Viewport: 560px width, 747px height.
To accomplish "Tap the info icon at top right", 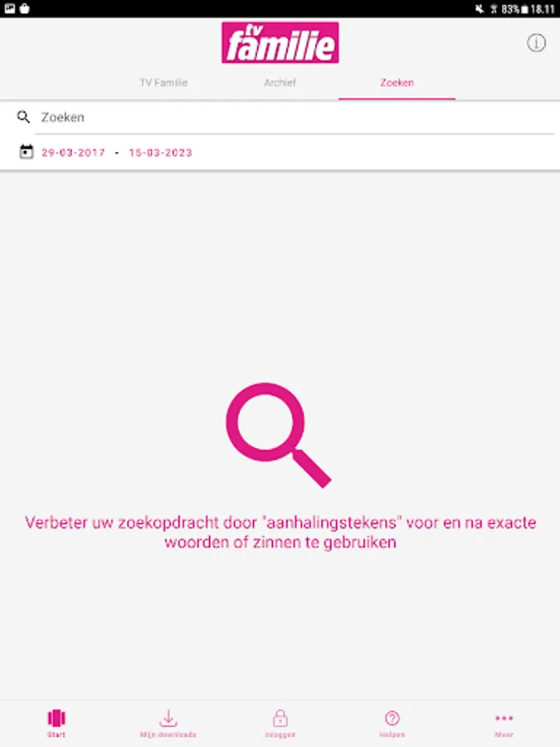I will pos(536,43).
